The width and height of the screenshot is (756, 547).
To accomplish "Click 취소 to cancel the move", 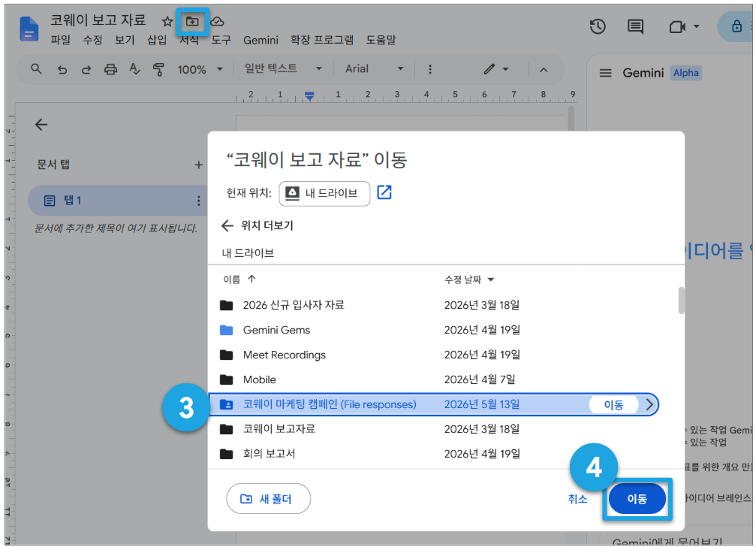I will coord(577,499).
